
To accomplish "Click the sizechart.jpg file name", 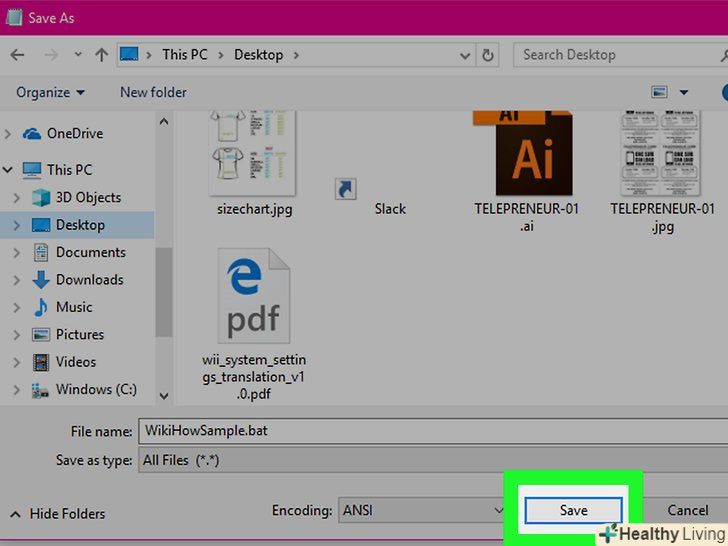I will [255, 209].
